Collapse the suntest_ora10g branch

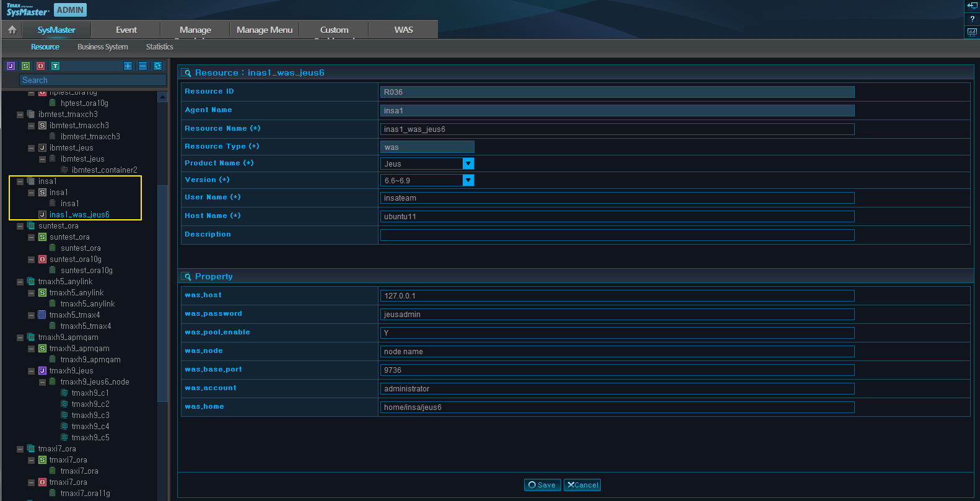pos(31,259)
